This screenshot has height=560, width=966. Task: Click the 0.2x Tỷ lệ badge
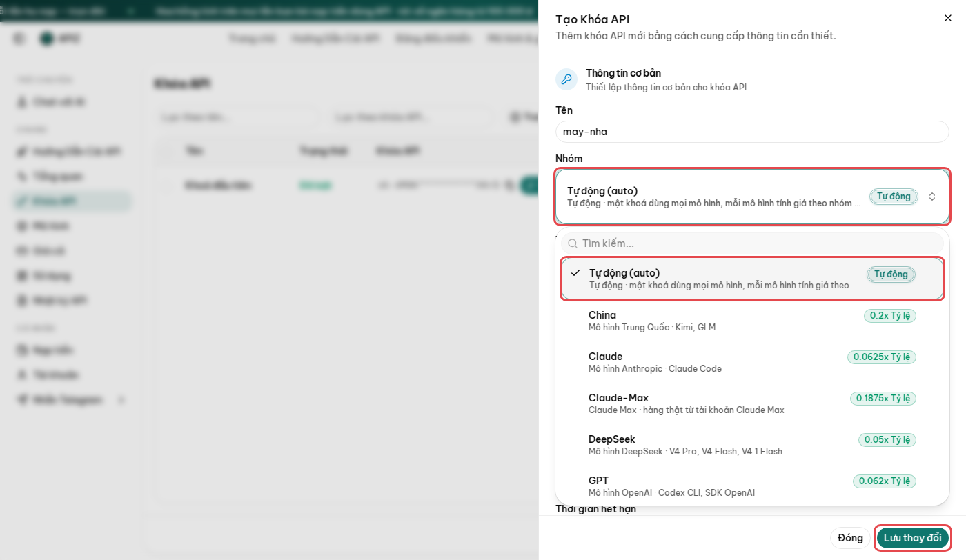pos(890,315)
